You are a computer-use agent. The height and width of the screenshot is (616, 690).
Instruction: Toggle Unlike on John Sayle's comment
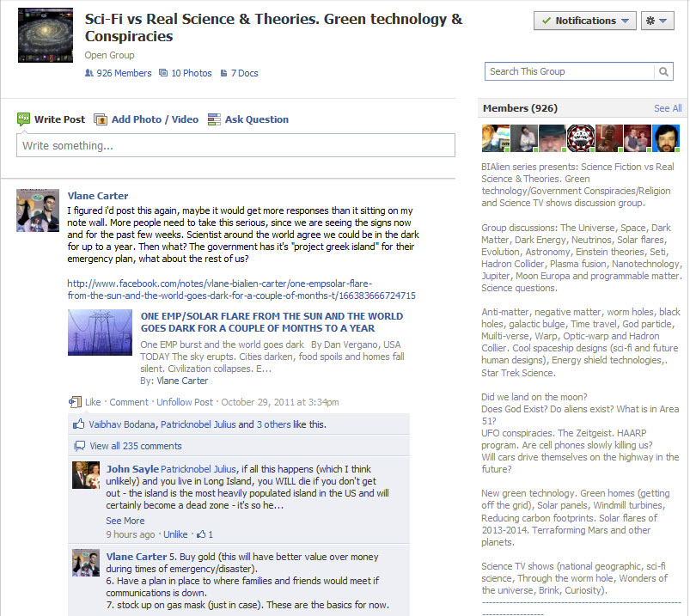click(175, 534)
